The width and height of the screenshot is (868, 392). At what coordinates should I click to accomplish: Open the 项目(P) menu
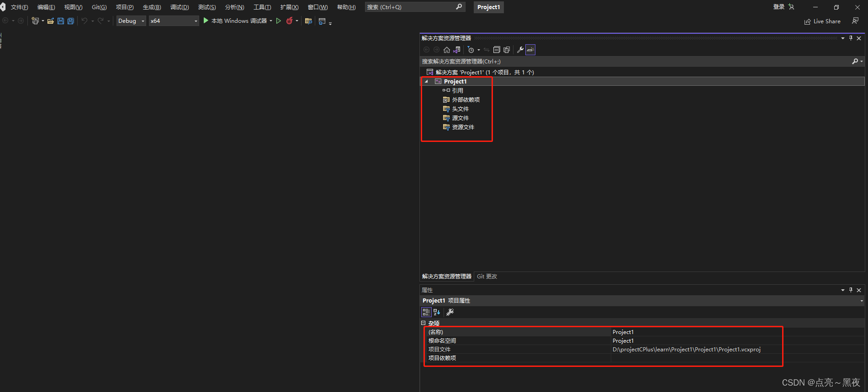point(125,7)
